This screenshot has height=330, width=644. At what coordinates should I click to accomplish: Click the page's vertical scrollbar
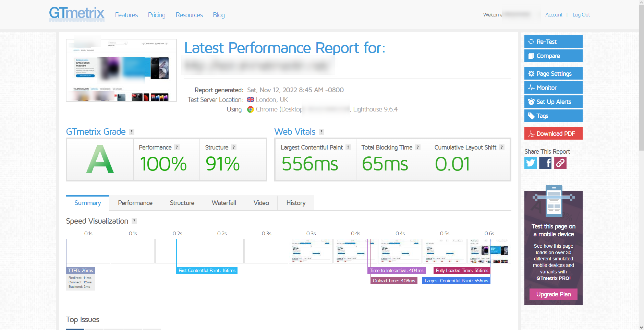click(641, 78)
